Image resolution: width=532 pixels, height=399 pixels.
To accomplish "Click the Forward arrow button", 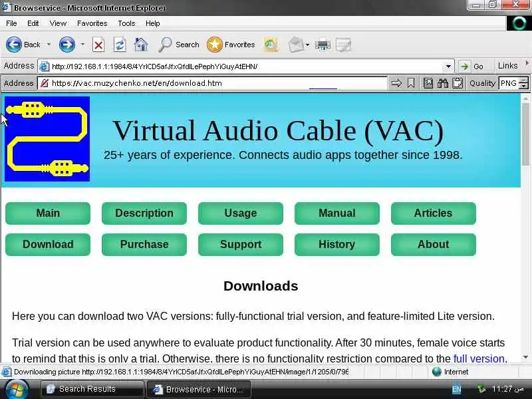I will click(67, 45).
